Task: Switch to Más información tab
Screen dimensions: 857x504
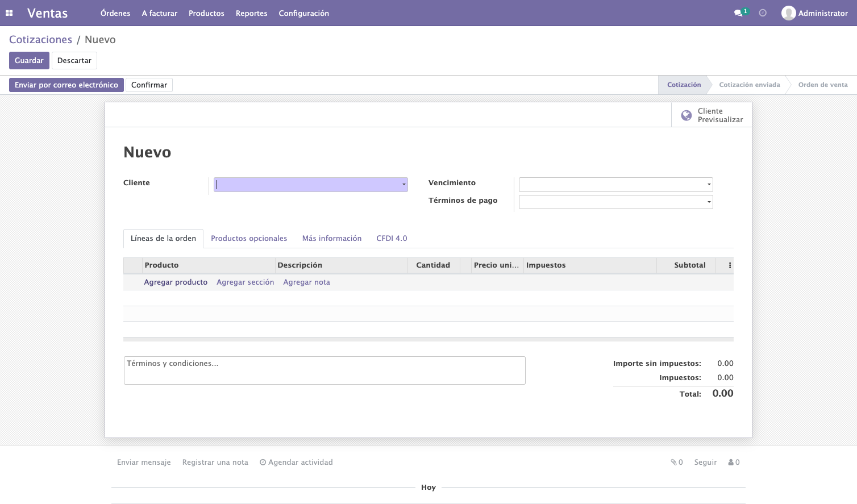Action: point(332,239)
